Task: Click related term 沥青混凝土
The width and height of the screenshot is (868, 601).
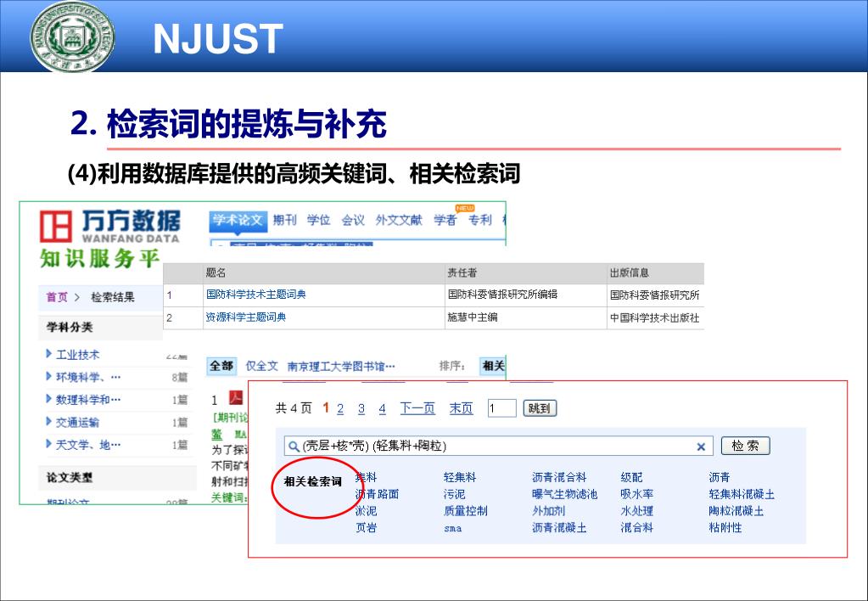Action: click(x=559, y=528)
